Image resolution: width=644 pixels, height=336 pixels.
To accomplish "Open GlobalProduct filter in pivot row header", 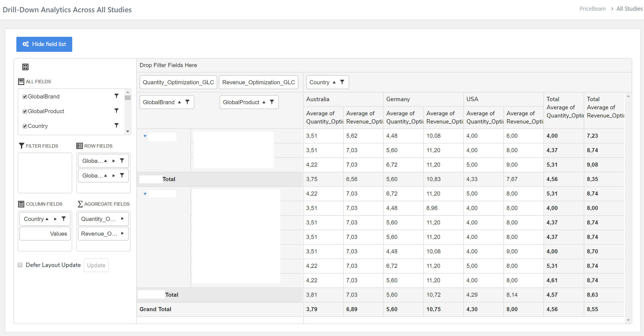I will [272, 102].
